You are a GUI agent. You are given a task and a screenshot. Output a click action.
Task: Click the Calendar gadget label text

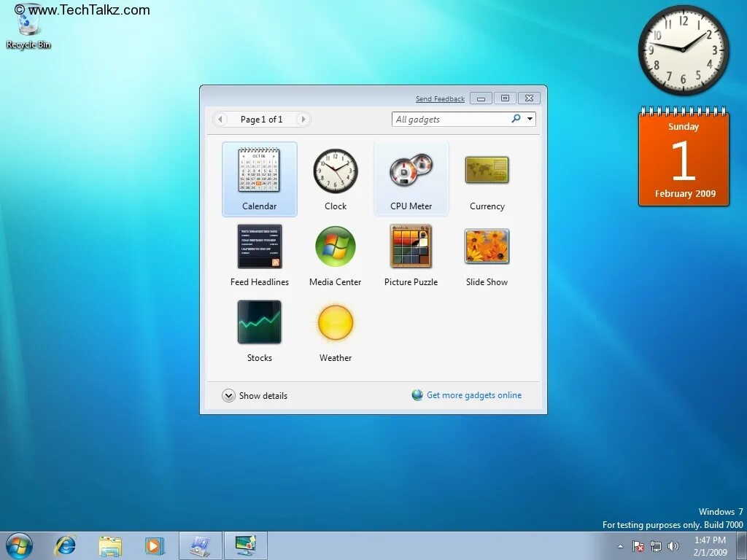[259, 206]
